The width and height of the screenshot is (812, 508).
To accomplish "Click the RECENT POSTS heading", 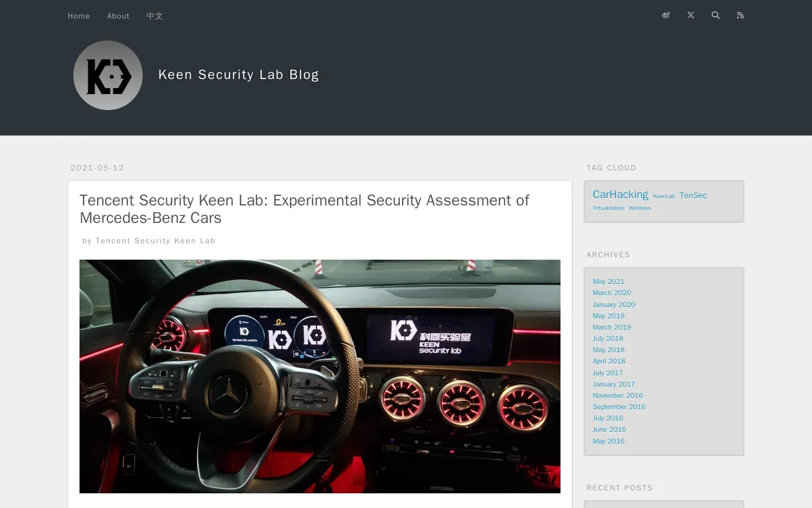I will coord(620,488).
